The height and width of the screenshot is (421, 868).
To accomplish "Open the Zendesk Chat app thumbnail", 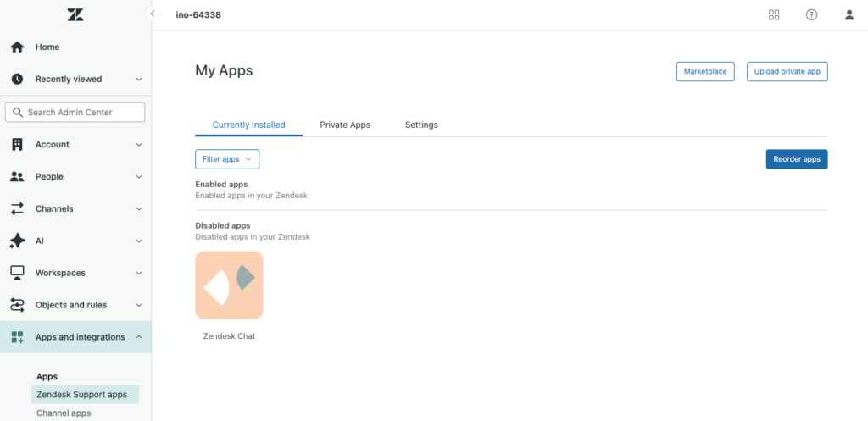I will click(x=229, y=285).
